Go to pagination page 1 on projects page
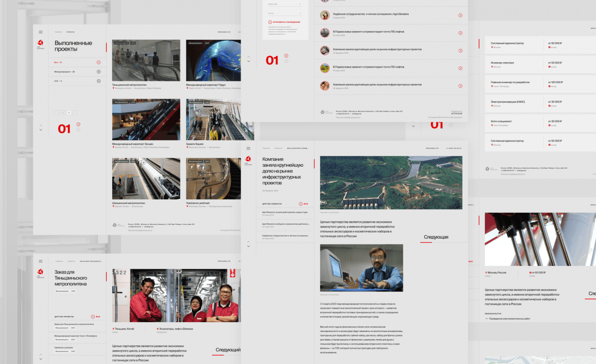The width and height of the screenshot is (596, 364). [63, 113]
